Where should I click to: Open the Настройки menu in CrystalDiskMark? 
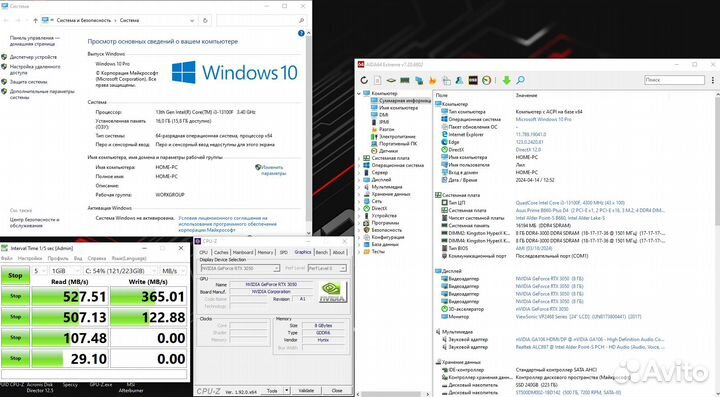click(x=30, y=258)
